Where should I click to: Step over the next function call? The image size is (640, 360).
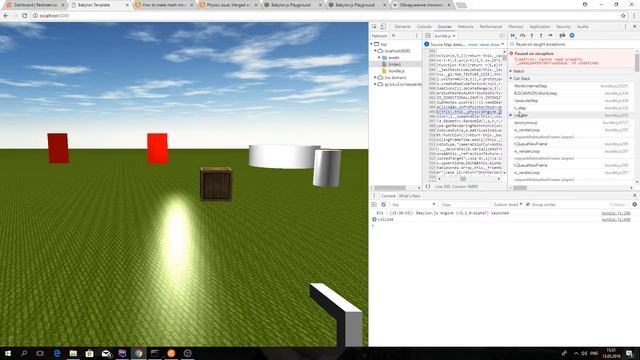[522, 36]
